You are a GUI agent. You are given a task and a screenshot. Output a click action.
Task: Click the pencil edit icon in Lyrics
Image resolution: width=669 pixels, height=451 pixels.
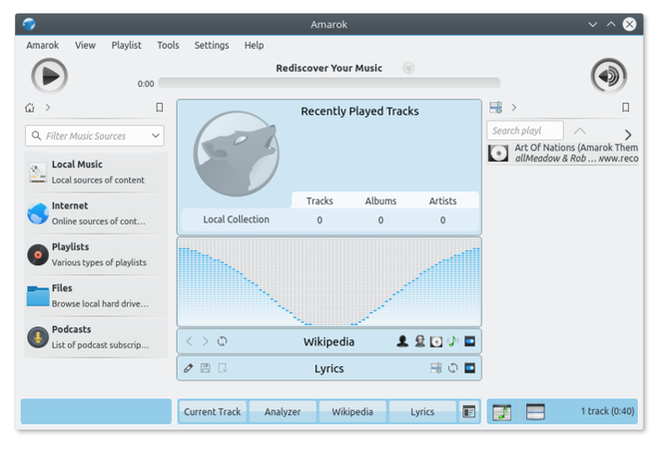click(188, 368)
